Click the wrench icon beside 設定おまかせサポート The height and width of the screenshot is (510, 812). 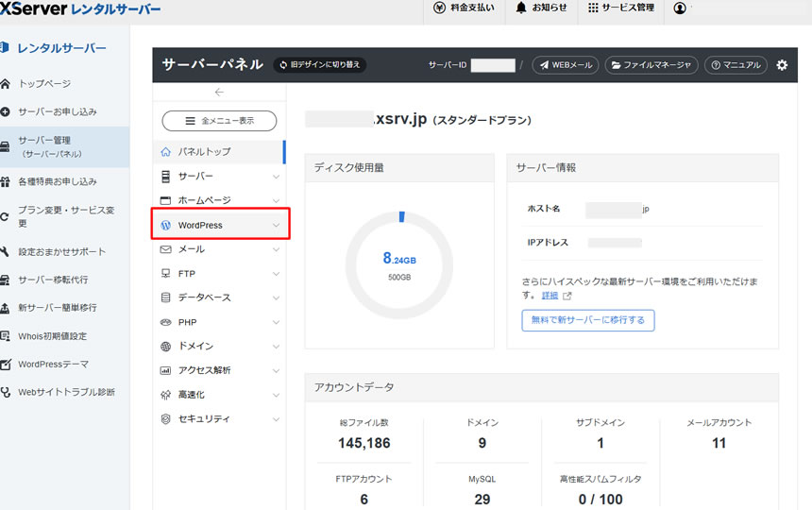click(x=5, y=251)
